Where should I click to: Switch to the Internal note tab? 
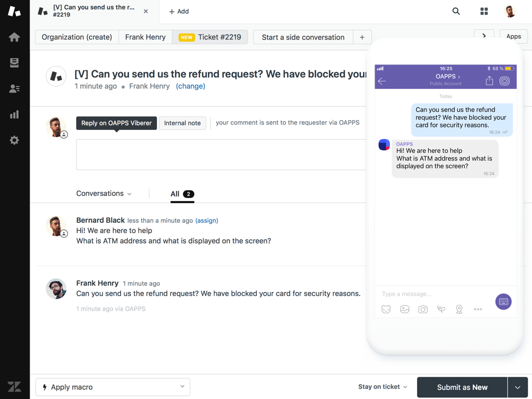[182, 123]
